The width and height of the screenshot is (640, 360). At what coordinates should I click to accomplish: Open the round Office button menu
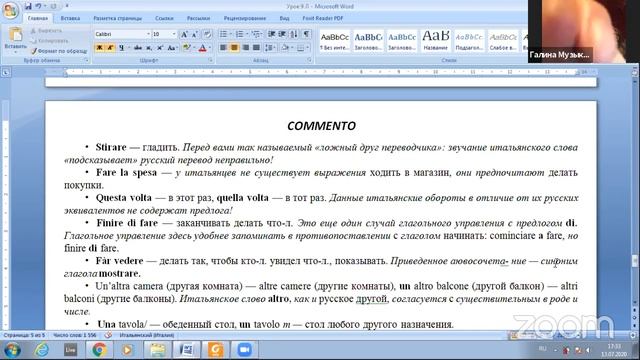[x=10, y=11]
